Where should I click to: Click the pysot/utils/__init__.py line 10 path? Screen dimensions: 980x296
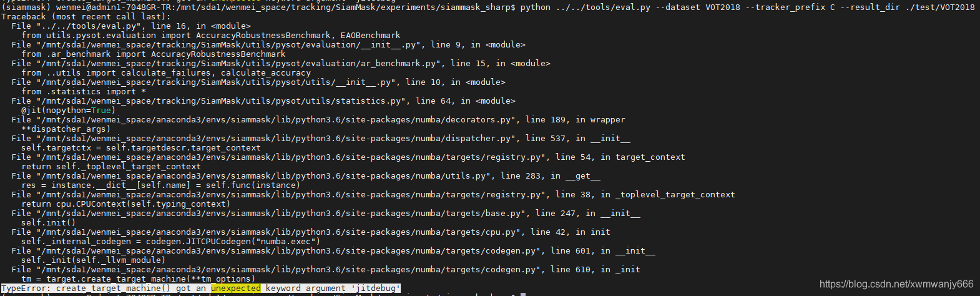pos(258,82)
